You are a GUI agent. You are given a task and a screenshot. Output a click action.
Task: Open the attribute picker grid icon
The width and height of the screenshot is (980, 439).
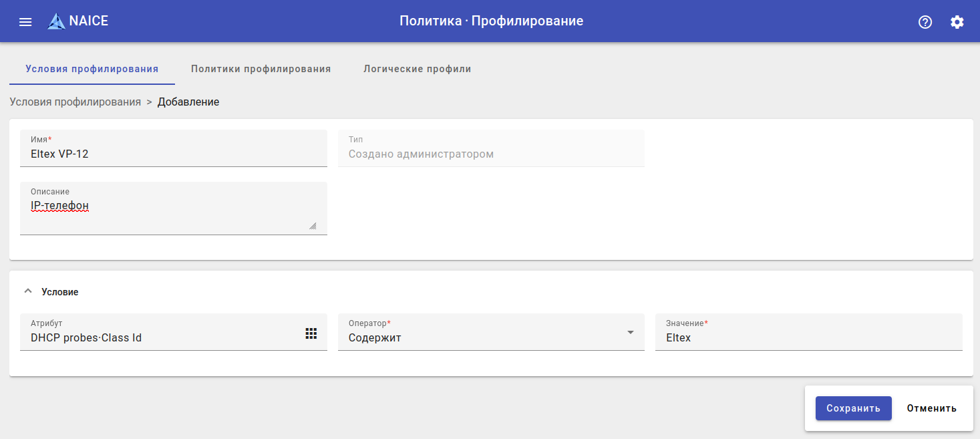coord(311,333)
